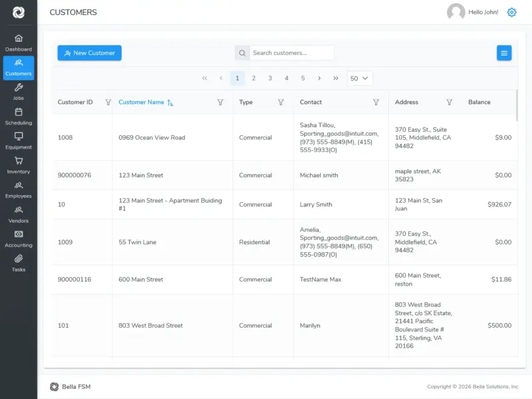Click contact Michael smith
532x399 pixels.
(319, 175)
